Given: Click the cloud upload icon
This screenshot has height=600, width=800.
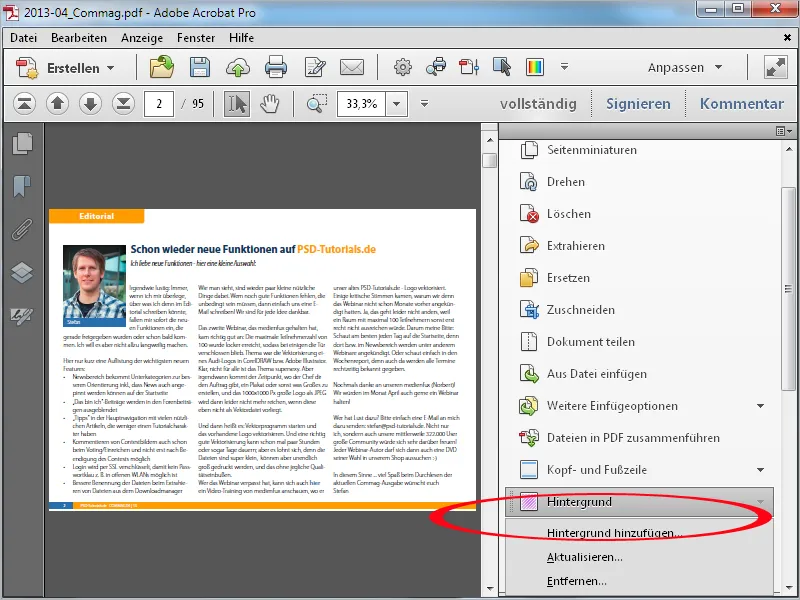Looking at the screenshot, I should (238, 68).
